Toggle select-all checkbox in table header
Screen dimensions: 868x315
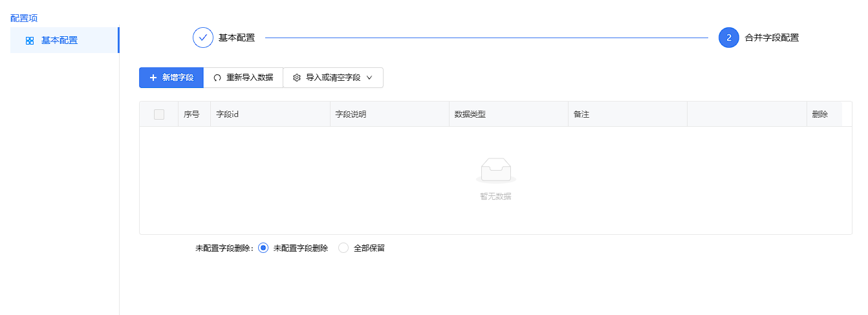click(x=159, y=114)
